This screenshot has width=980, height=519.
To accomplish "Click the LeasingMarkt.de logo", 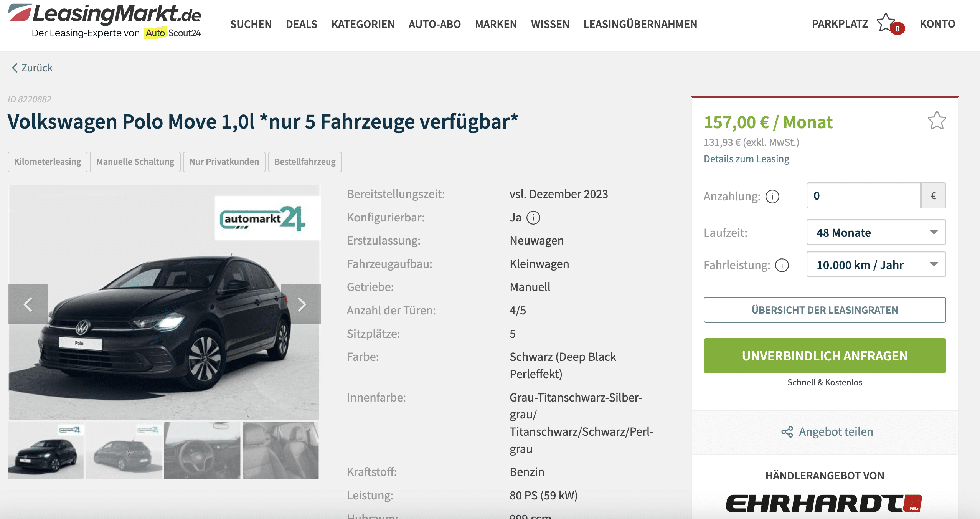I will (x=104, y=21).
